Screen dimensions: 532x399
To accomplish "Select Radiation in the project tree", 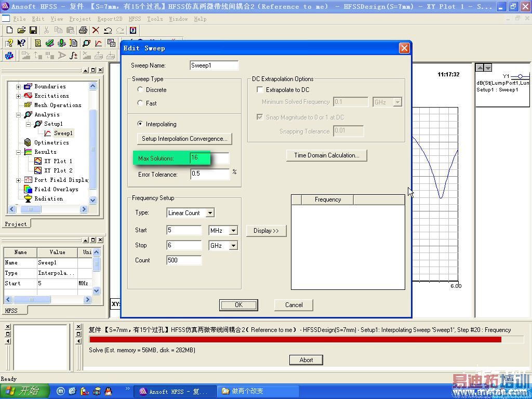I will coord(48,198).
